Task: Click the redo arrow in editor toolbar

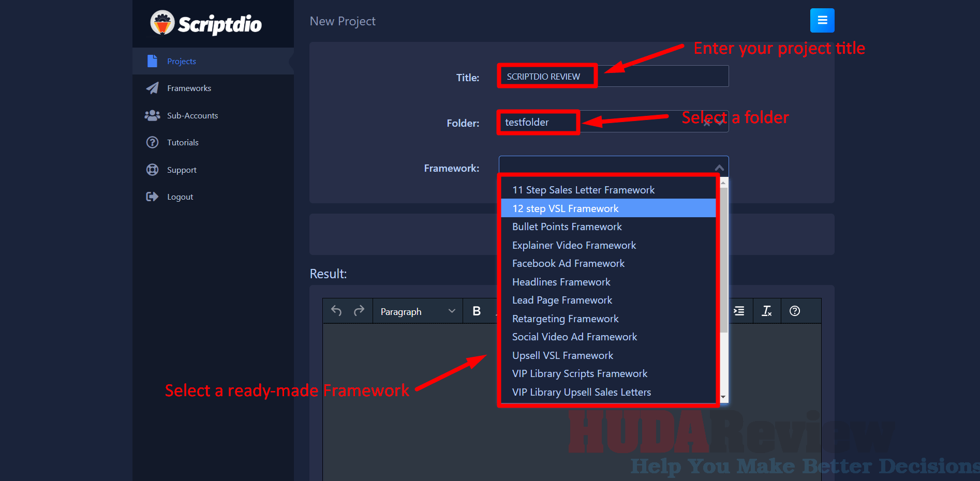Action: 359,311
